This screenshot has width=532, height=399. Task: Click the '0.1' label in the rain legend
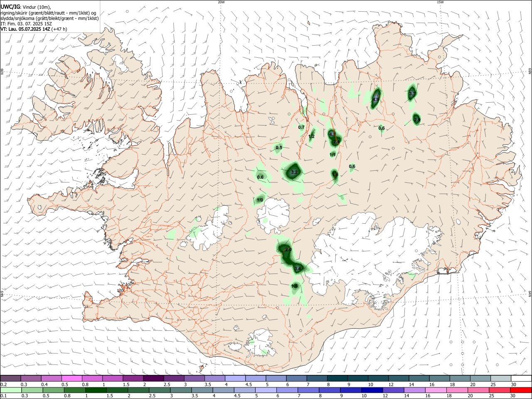[3, 396]
